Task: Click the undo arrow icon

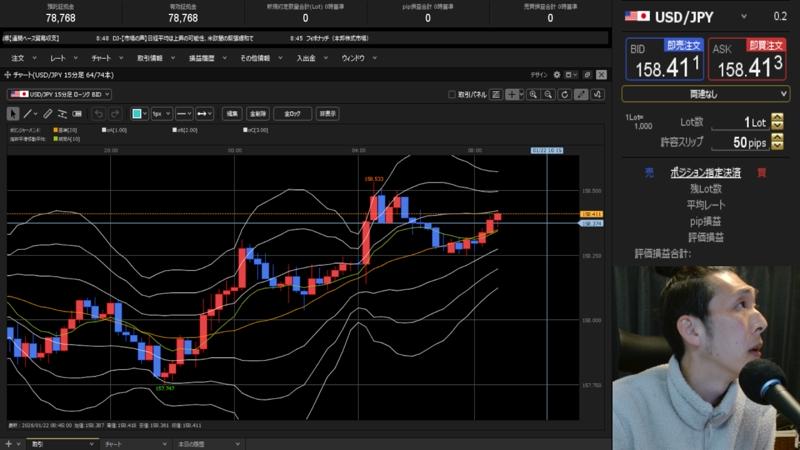Action: click(x=98, y=113)
